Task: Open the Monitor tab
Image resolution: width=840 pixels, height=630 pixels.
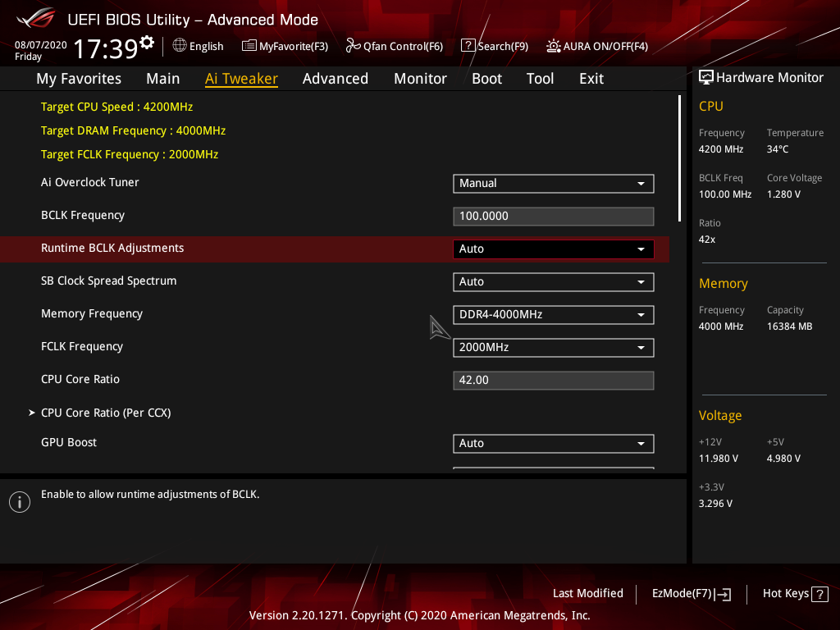Action: point(421,79)
